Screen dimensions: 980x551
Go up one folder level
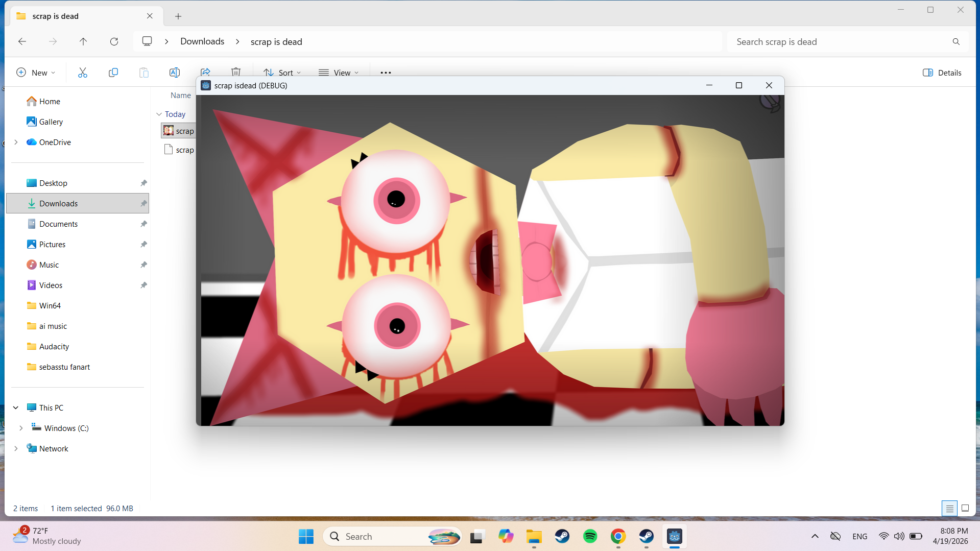[x=83, y=41]
